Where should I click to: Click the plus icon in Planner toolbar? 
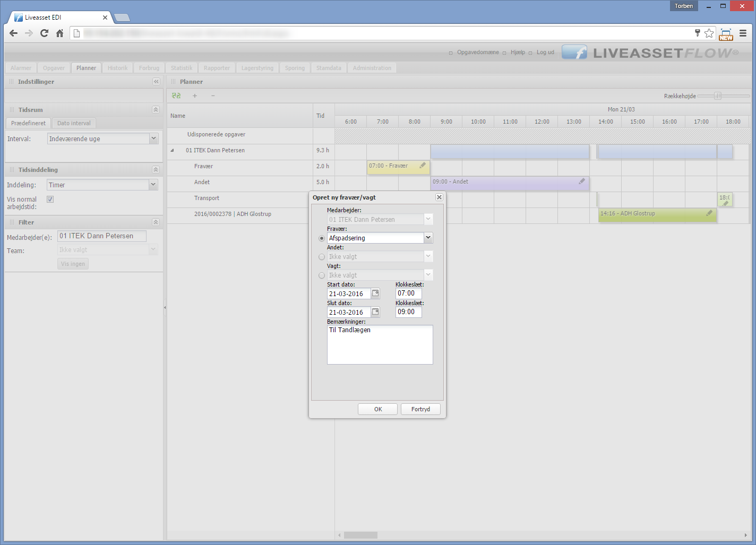tap(195, 96)
